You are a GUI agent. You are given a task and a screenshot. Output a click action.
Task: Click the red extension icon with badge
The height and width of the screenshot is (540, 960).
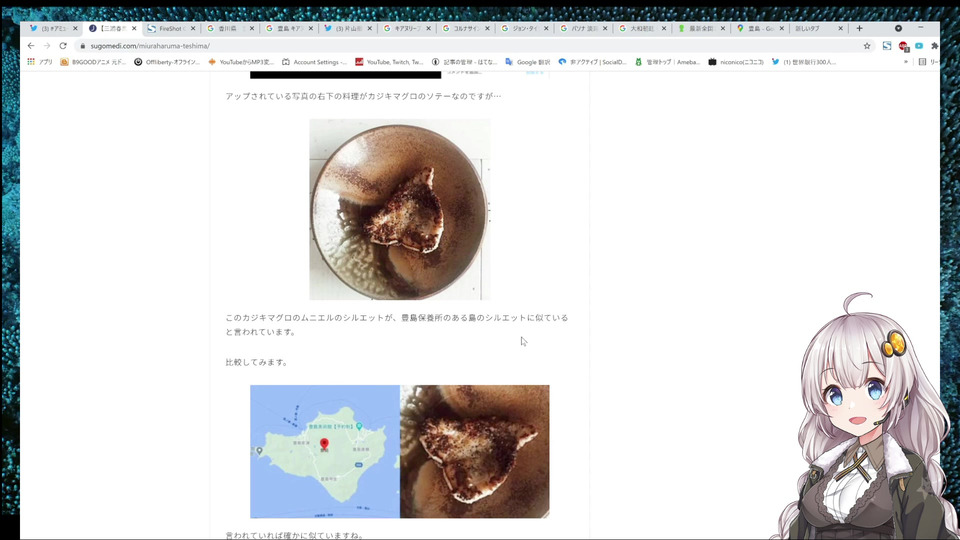coord(903,46)
